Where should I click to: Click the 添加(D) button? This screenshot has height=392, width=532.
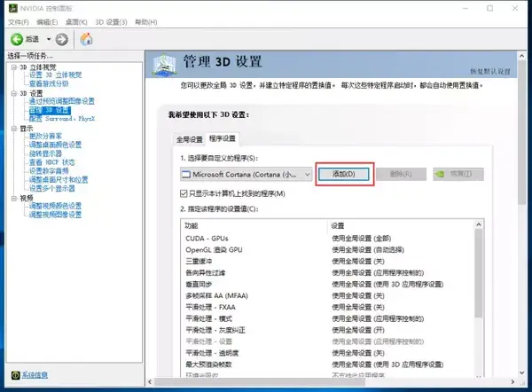pos(345,175)
